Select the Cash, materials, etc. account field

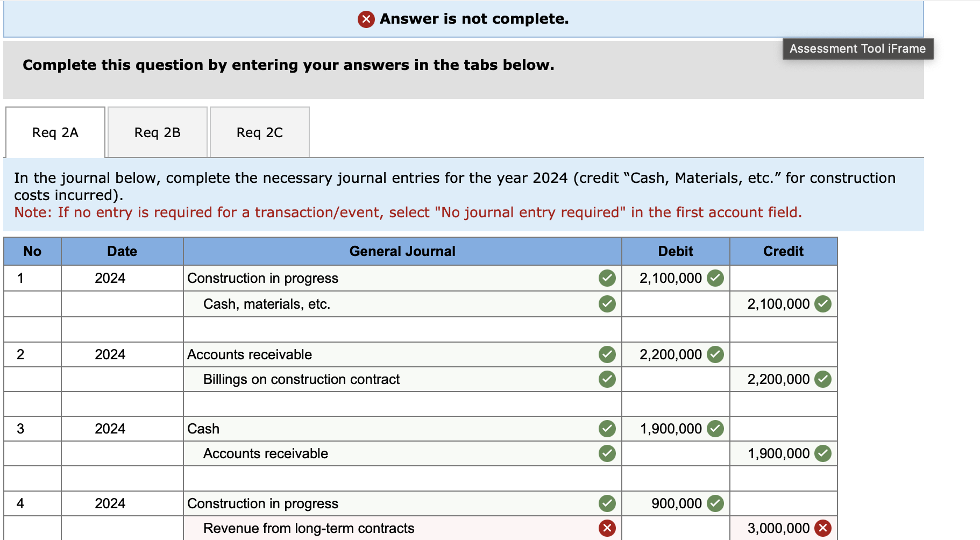coord(402,304)
